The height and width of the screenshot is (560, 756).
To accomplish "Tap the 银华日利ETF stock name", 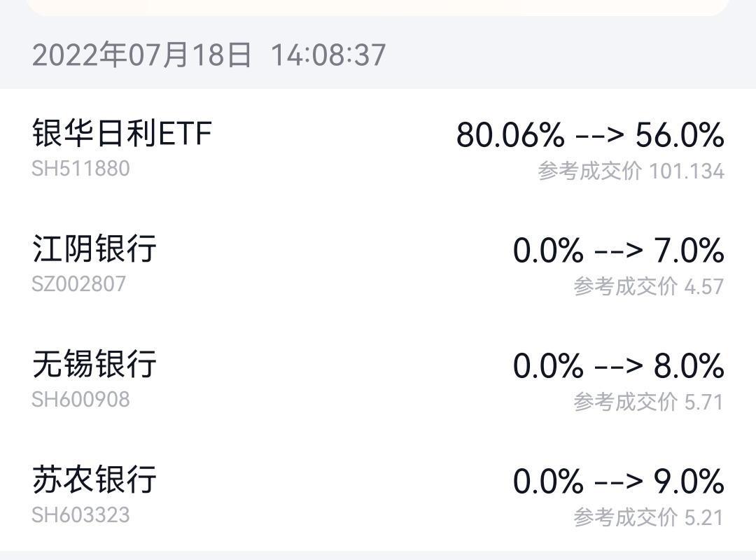I will (x=122, y=133).
